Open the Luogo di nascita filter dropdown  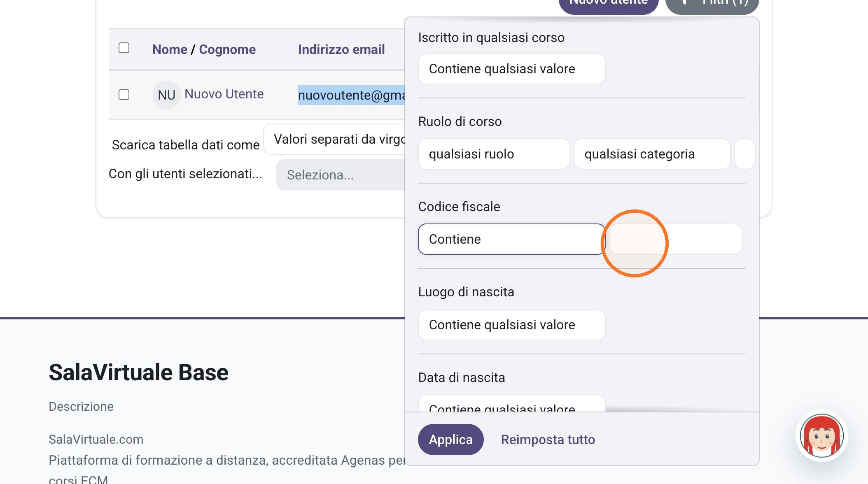pyautogui.click(x=511, y=325)
